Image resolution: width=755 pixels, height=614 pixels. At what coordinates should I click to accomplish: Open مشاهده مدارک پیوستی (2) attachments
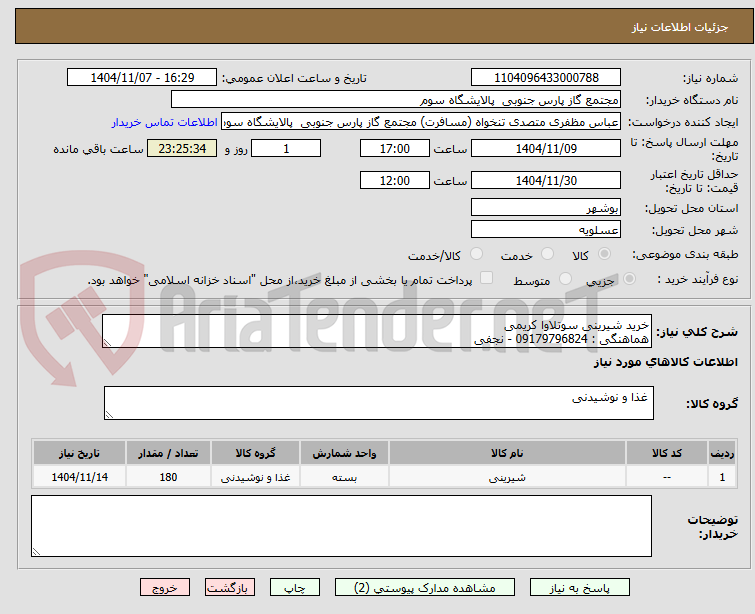coord(425,588)
